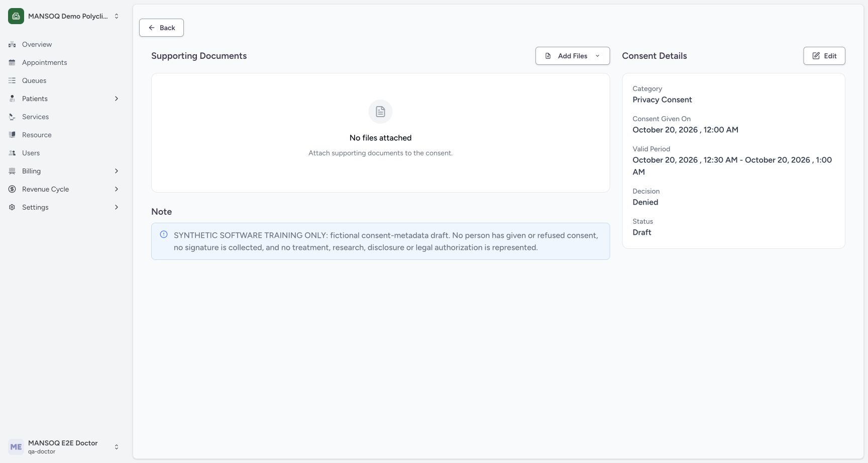Expand the Revenue Cycle submenu chevron
The height and width of the screenshot is (463, 868).
click(117, 189)
